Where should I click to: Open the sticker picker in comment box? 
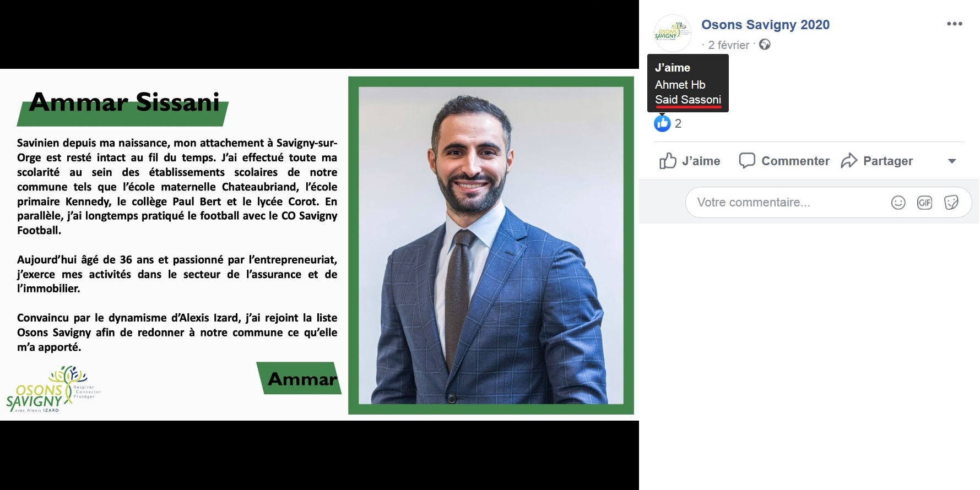click(951, 203)
